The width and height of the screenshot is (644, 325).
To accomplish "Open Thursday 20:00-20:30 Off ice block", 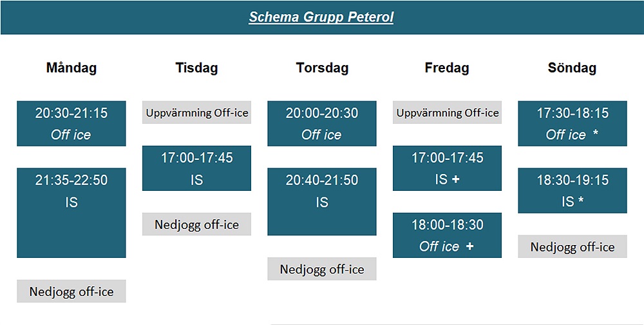I will [x=322, y=123].
